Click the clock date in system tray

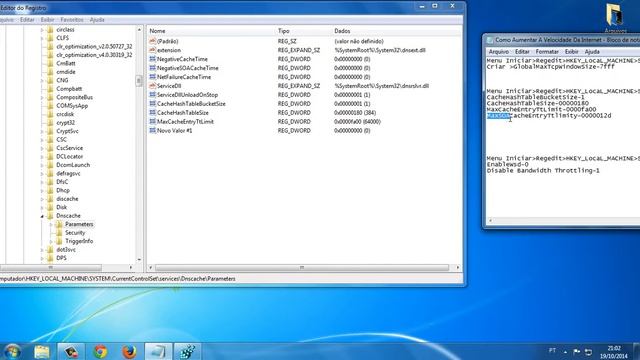613,356
